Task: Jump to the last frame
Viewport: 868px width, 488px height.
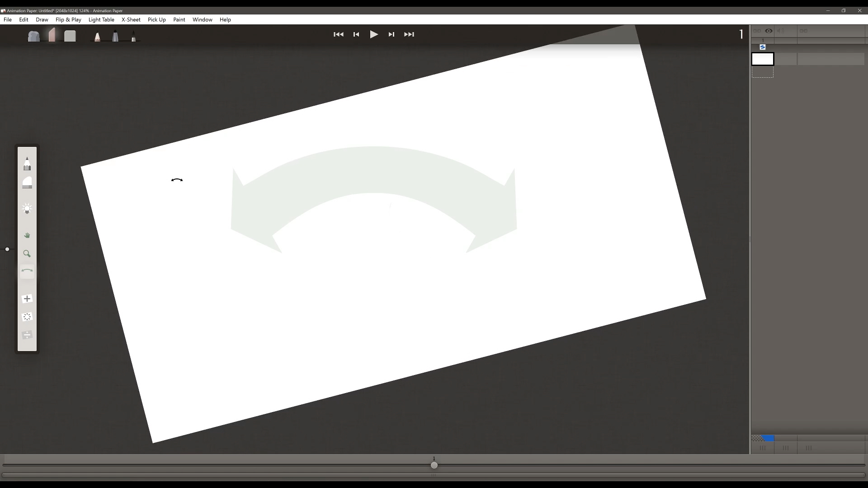Action: click(409, 34)
